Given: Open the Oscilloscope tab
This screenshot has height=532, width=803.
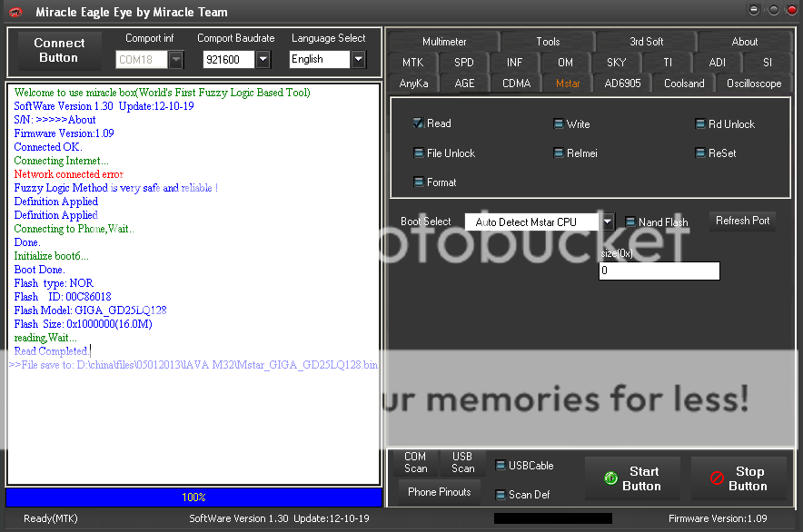Looking at the screenshot, I should (x=754, y=84).
